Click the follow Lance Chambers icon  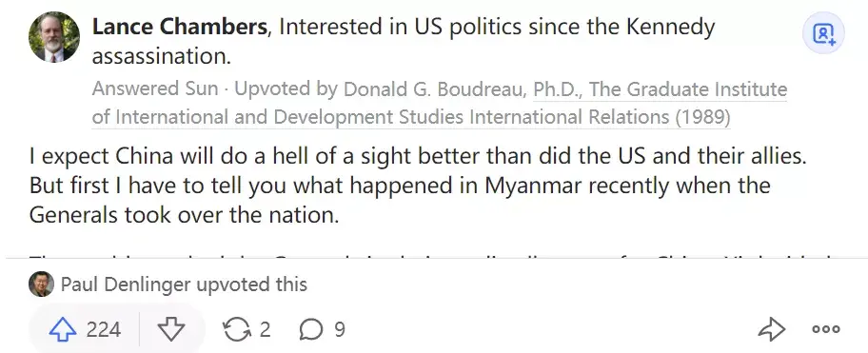(823, 33)
